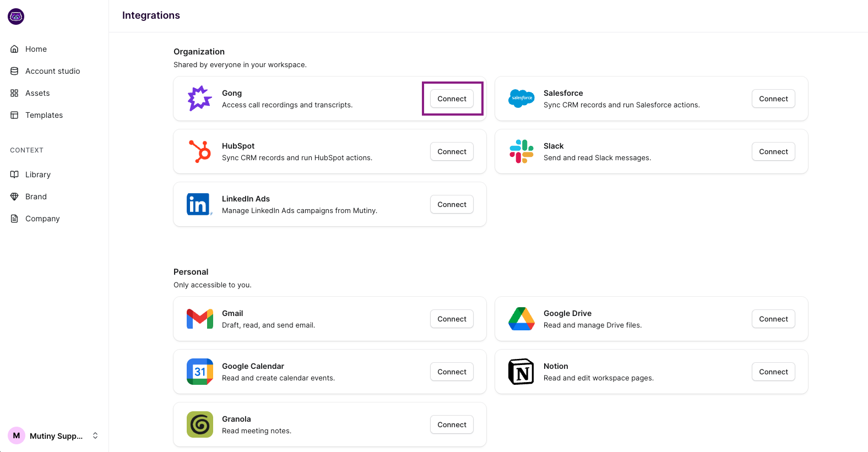
Task: Click "Manage LinkedIn Ads campaigns from Mutiny."
Action: 300,211
